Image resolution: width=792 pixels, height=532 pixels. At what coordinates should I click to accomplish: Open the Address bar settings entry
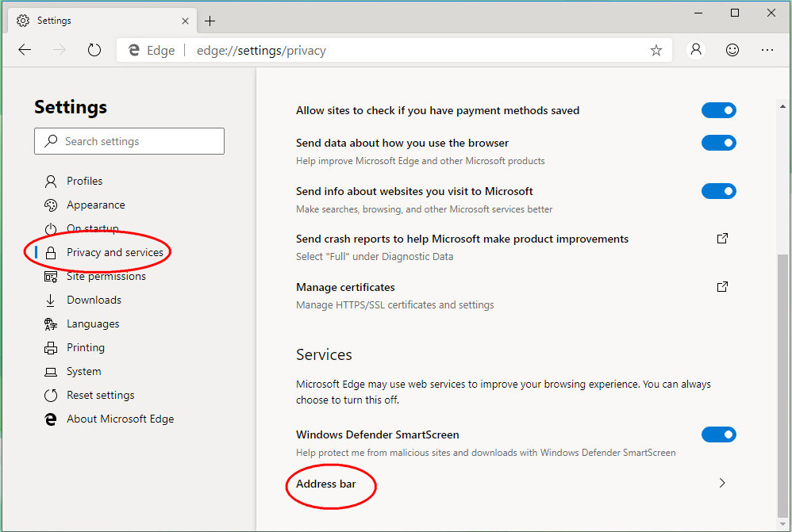pyautogui.click(x=511, y=484)
